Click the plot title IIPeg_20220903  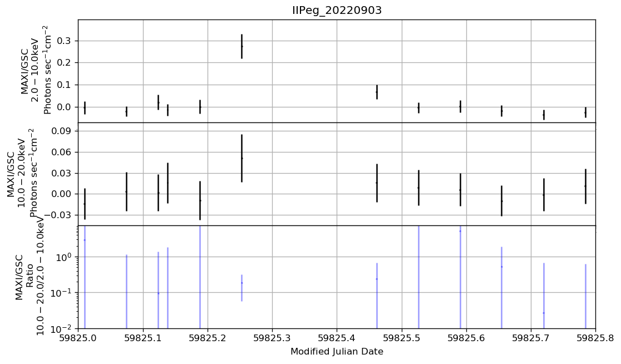[337, 11]
